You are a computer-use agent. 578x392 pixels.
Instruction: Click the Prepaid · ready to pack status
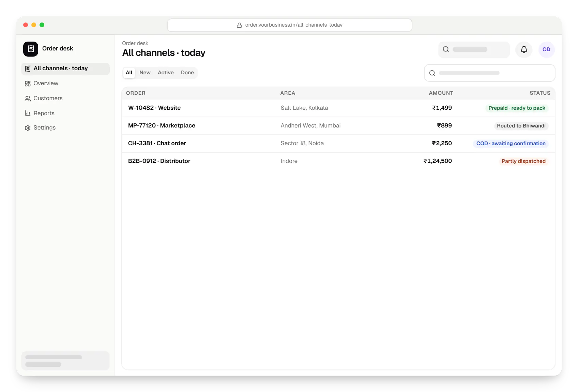pyautogui.click(x=517, y=108)
